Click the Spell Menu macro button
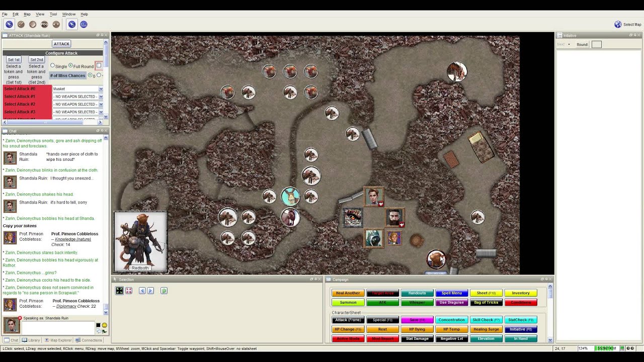 (x=451, y=293)
